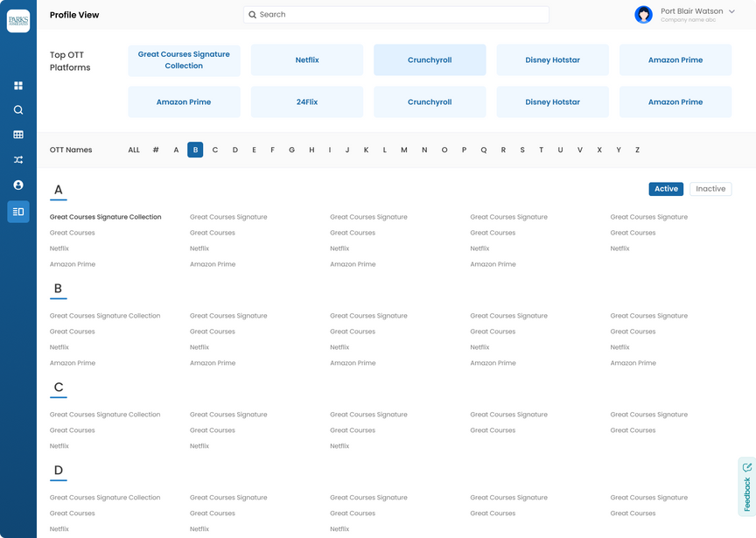Click the Netflix top platform card
756x538 pixels.
tap(306, 60)
